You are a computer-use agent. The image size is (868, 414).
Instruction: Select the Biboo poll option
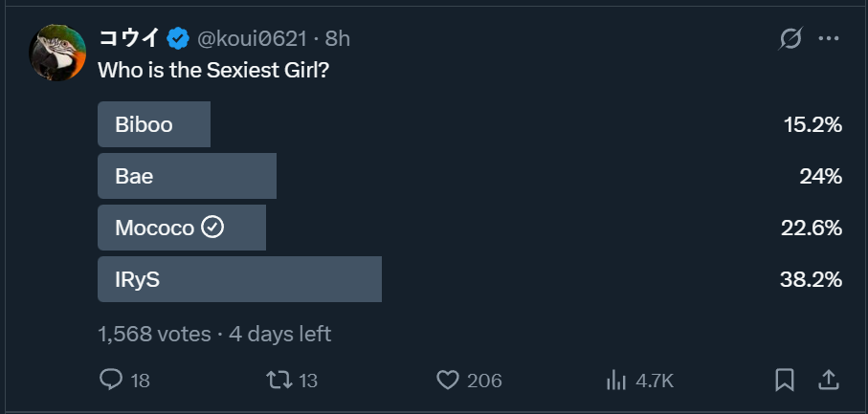click(153, 124)
